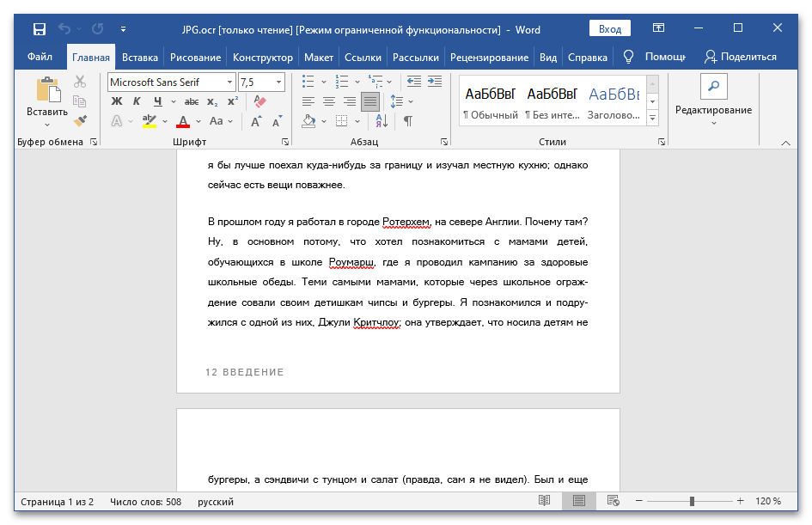
Task: Click the Decrease Font Size icon
Action: click(x=277, y=121)
